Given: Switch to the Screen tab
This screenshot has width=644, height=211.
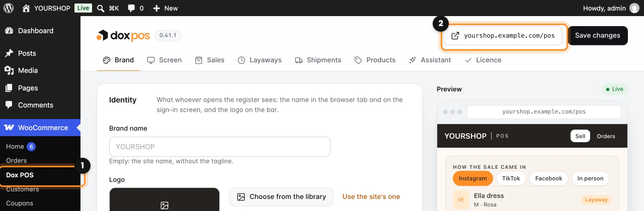Looking at the screenshot, I should pos(164,60).
